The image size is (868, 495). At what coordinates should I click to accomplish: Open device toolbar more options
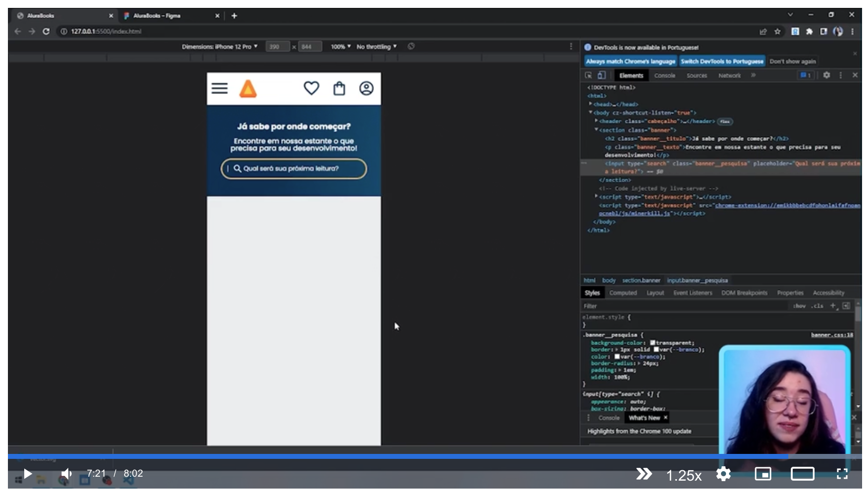[x=571, y=46]
